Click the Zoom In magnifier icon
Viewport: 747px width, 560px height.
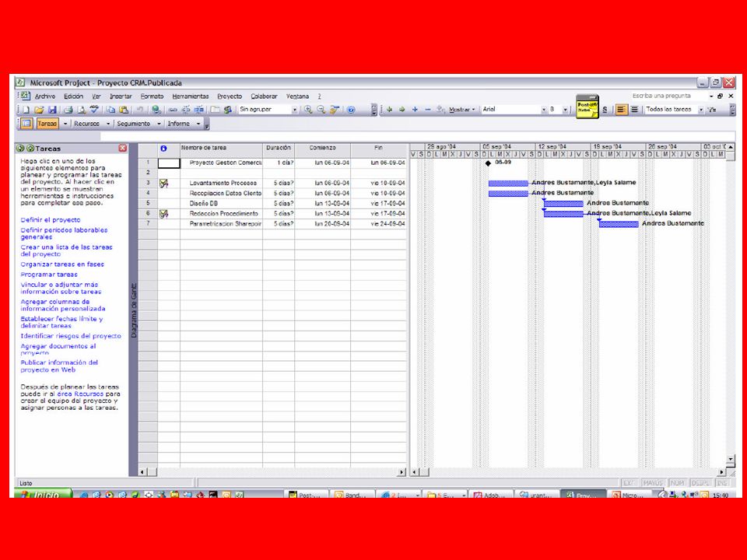(309, 110)
